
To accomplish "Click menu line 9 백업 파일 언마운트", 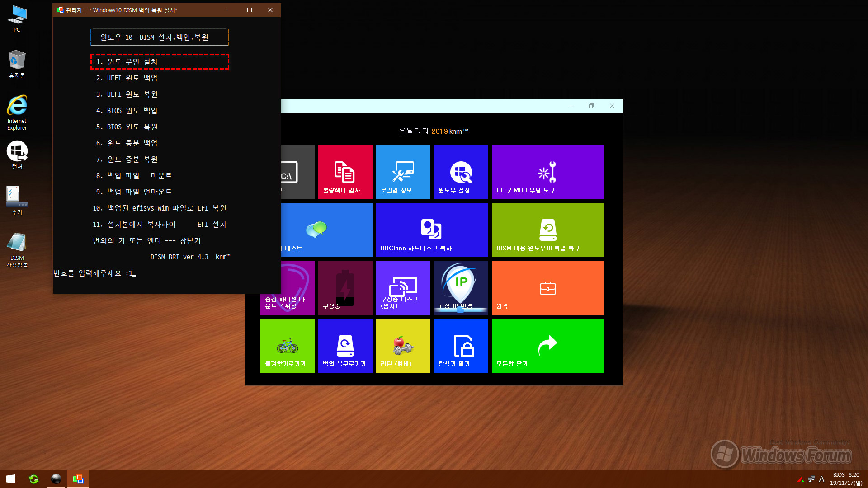I will (x=134, y=192).
